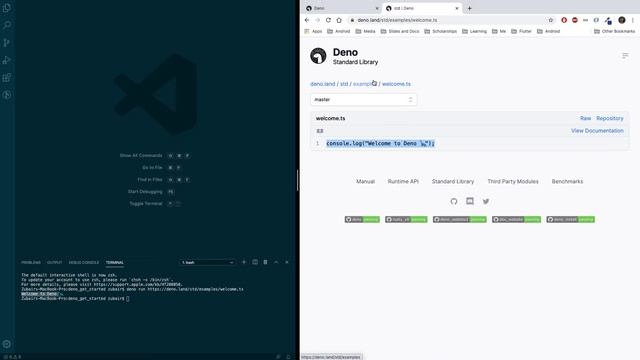Open the Search view in VS Code

7,25
